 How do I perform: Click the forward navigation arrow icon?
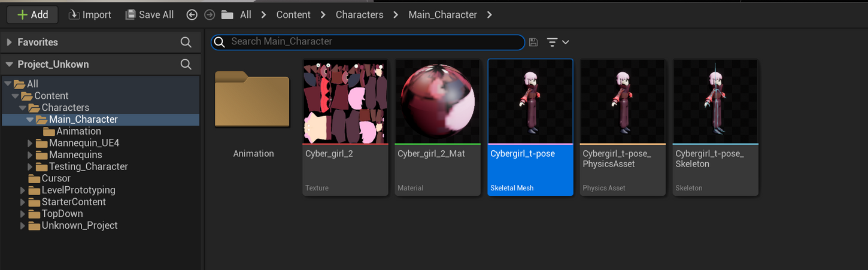[210, 15]
